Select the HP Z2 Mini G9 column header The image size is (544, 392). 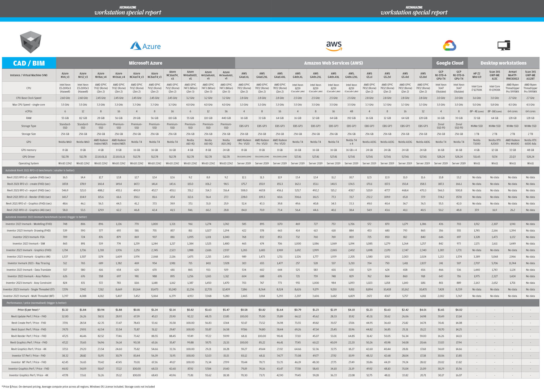[x=477, y=75]
